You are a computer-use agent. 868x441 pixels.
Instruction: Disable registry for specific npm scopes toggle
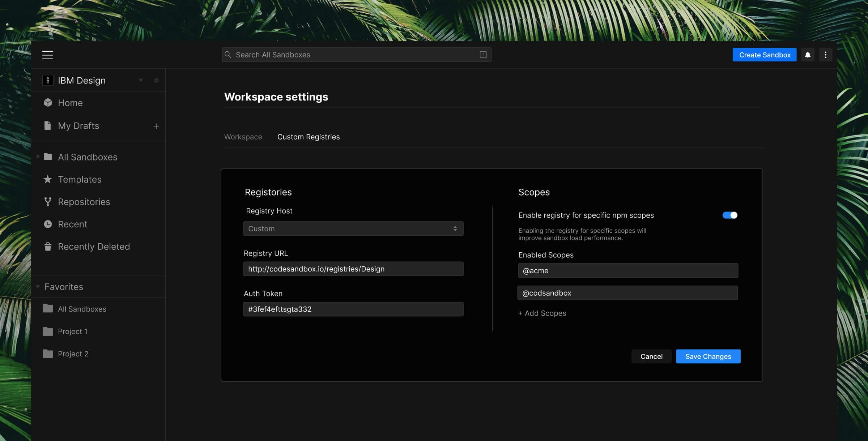point(730,215)
